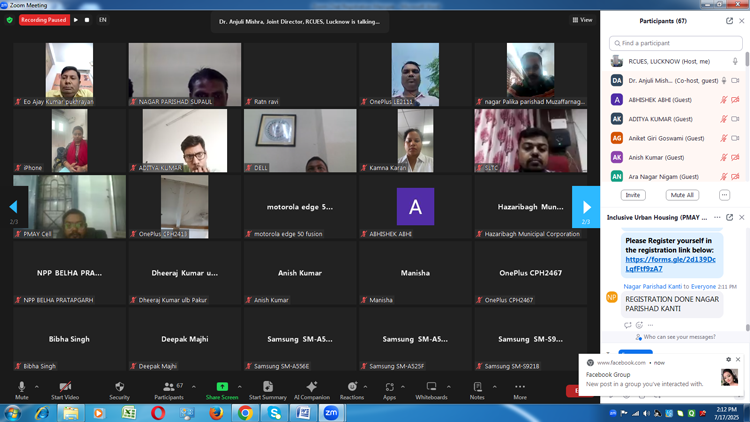Toggle ABHISHEK ABHI's muted microphone
The height and width of the screenshot is (422, 750).
tap(724, 100)
